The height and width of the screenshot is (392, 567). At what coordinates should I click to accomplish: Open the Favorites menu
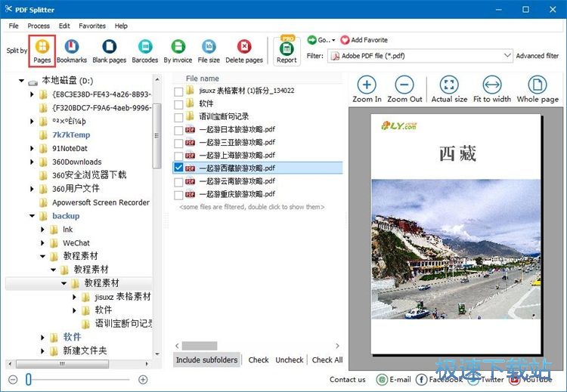92,26
